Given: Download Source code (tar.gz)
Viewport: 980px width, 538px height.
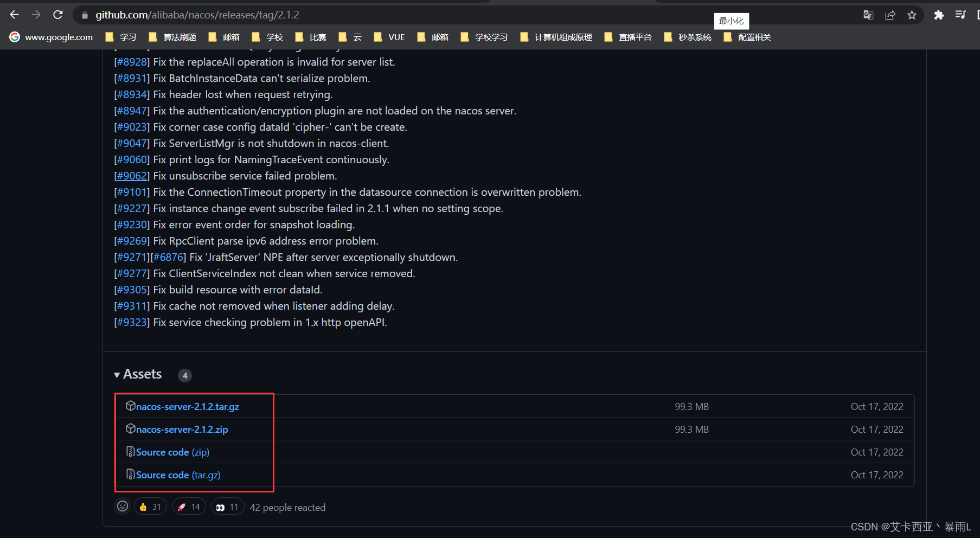Looking at the screenshot, I should pos(178,475).
